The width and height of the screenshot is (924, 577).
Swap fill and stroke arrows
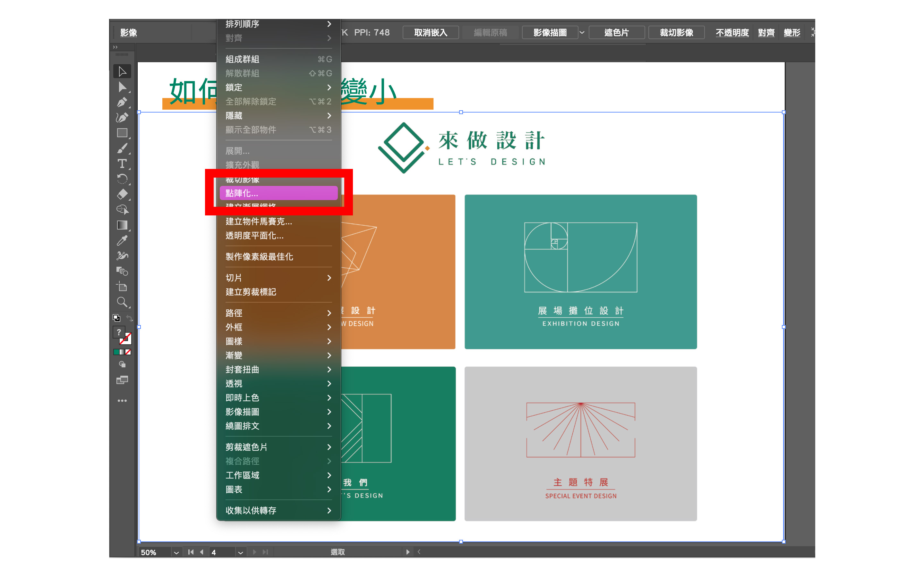tap(129, 318)
